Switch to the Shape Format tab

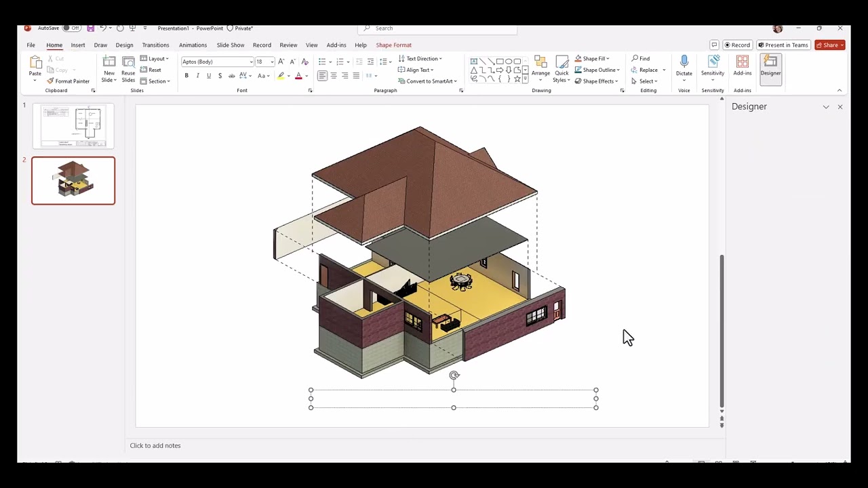coord(393,45)
